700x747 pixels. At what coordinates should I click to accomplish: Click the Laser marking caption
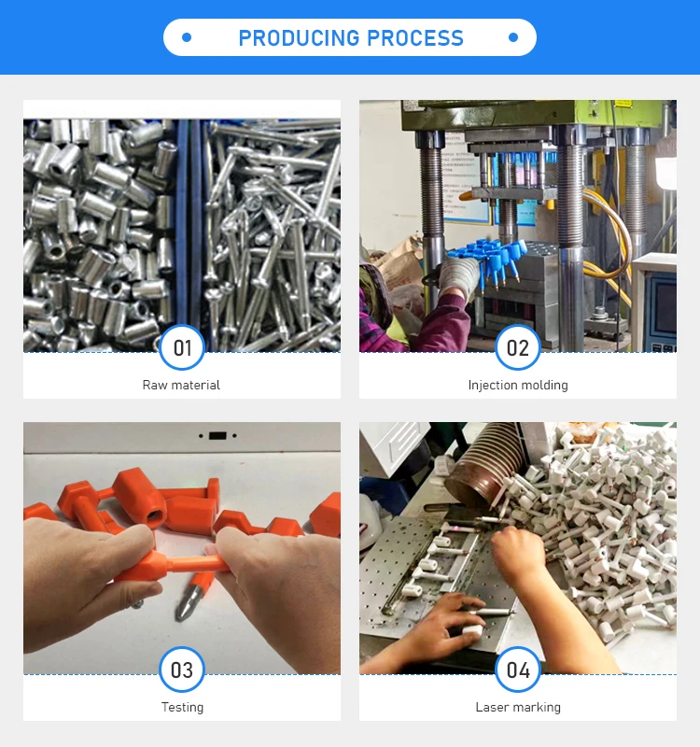(x=518, y=707)
